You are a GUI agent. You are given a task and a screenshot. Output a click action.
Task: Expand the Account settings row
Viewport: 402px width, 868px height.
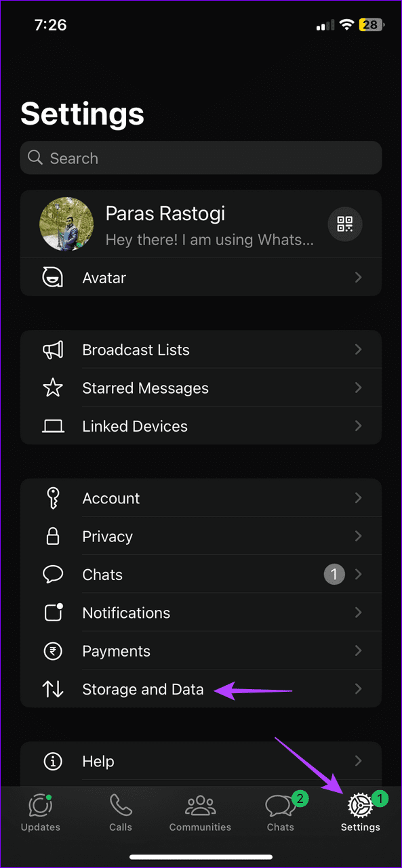pos(201,498)
